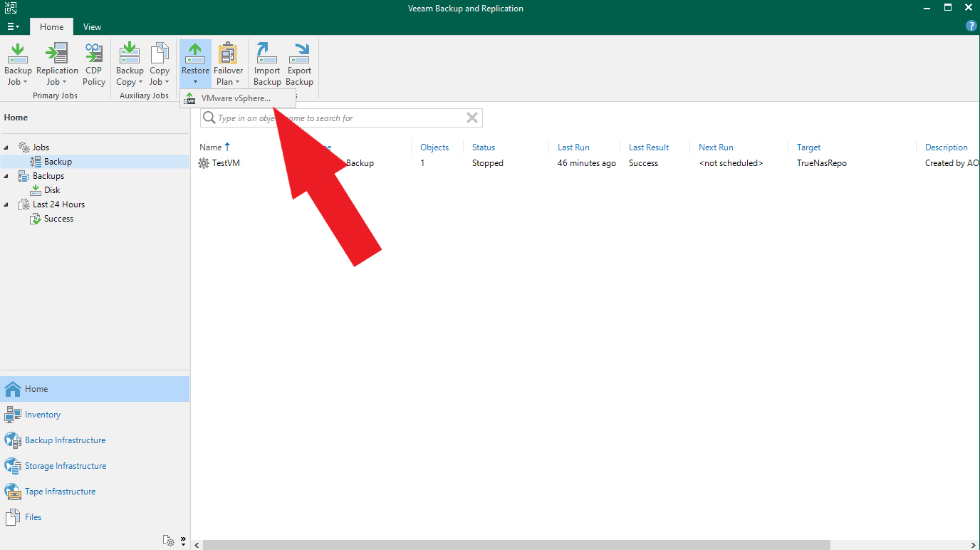
Task: Select Last 24 Hours tree node
Action: coord(58,204)
